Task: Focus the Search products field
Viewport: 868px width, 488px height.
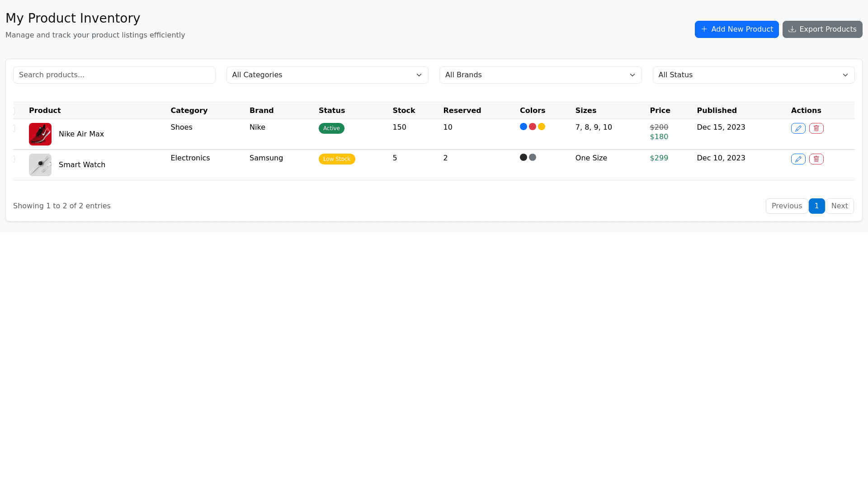Action: coord(114,75)
